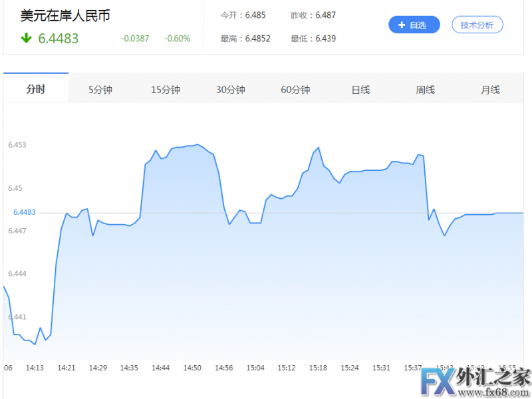This screenshot has height=399, width=532.
Task: Click the -0.60% change percentage
Action: [177, 39]
